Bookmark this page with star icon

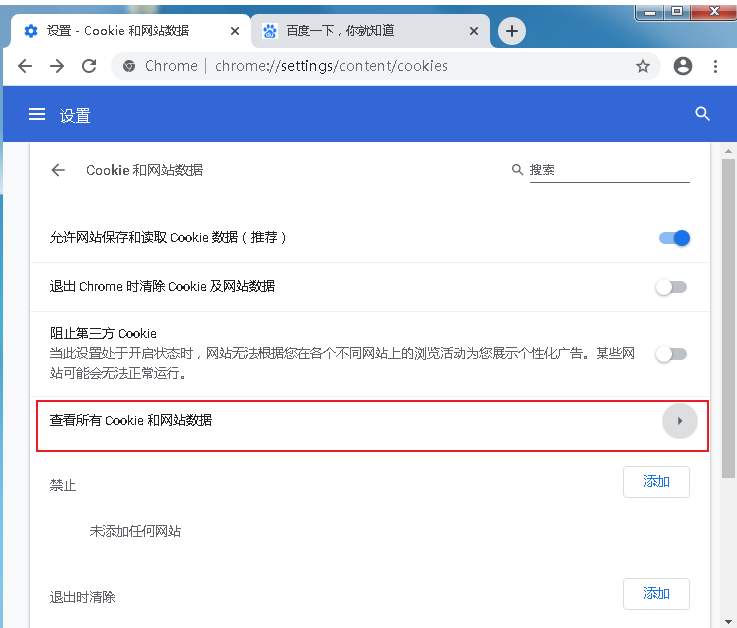643,66
